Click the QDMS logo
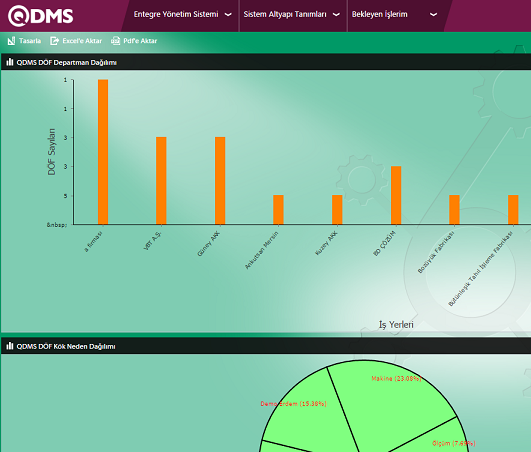Viewport: 531px width, 452px height. click(40, 16)
